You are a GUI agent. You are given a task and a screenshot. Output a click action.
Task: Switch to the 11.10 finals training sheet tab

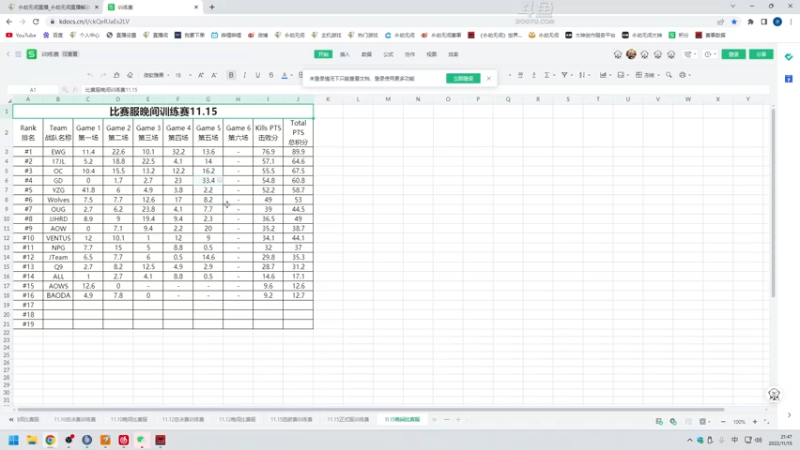coord(74,419)
